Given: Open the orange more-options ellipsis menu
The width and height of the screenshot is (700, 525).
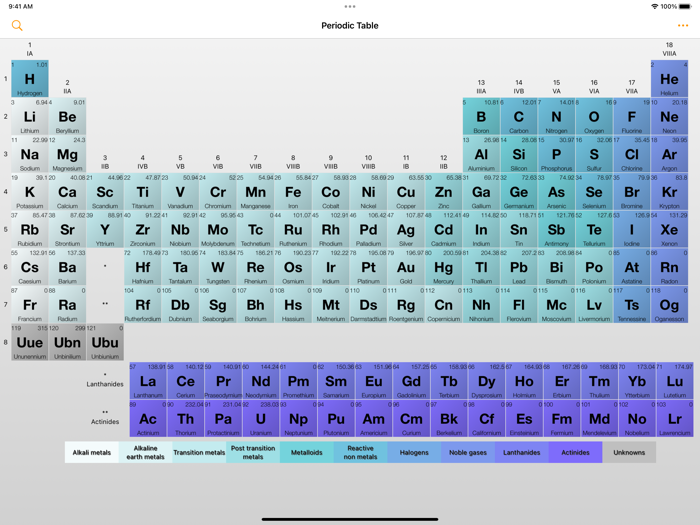Looking at the screenshot, I should coord(683,25).
